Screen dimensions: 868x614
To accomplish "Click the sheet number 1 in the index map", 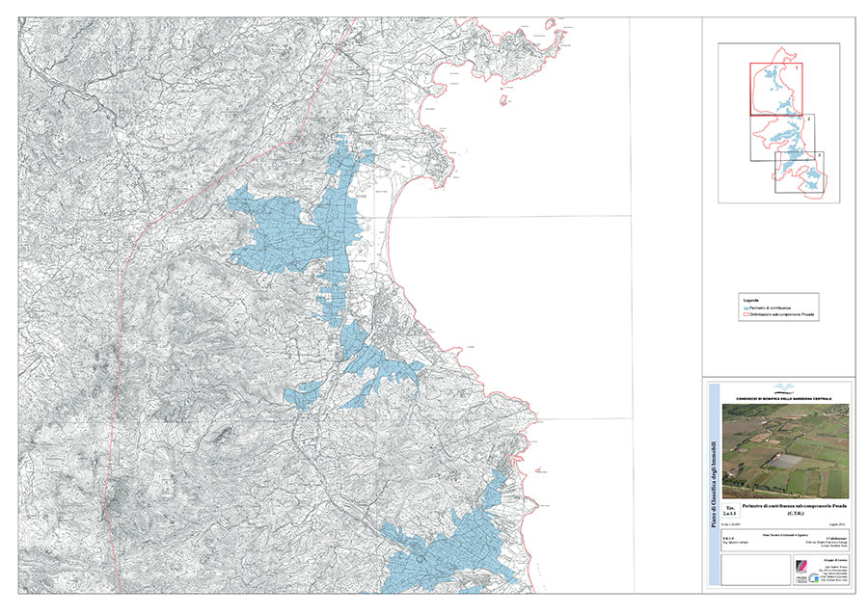I will coord(796,67).
